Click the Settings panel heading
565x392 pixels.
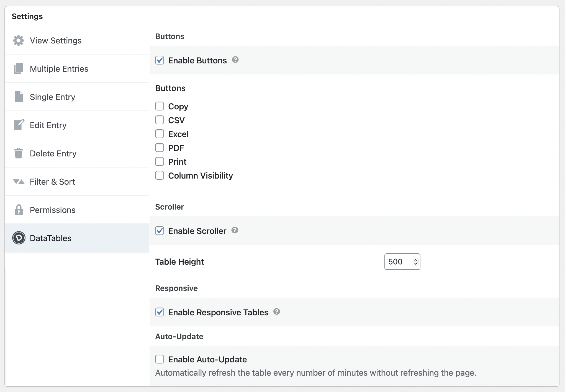pyautogui.click(x=27, y=16)
